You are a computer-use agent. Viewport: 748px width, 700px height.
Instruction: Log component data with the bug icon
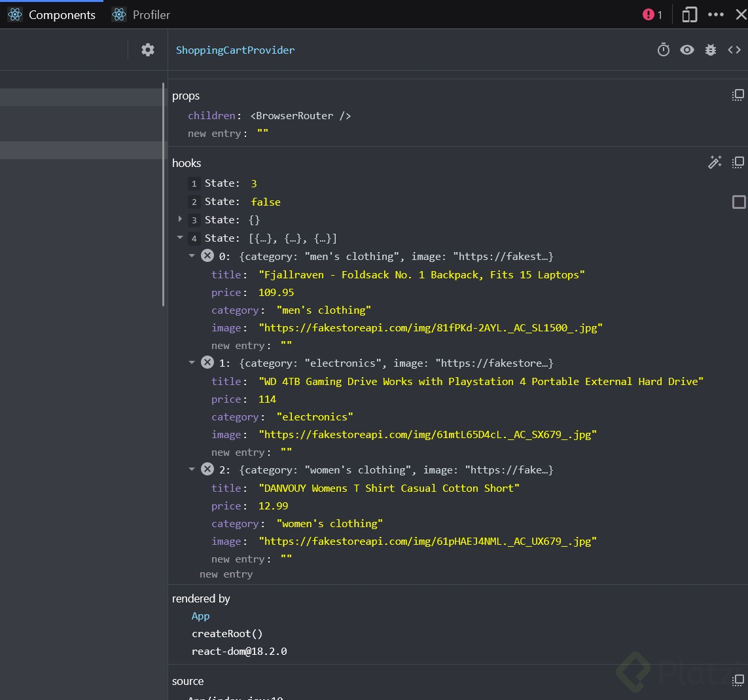pos(711,50)
